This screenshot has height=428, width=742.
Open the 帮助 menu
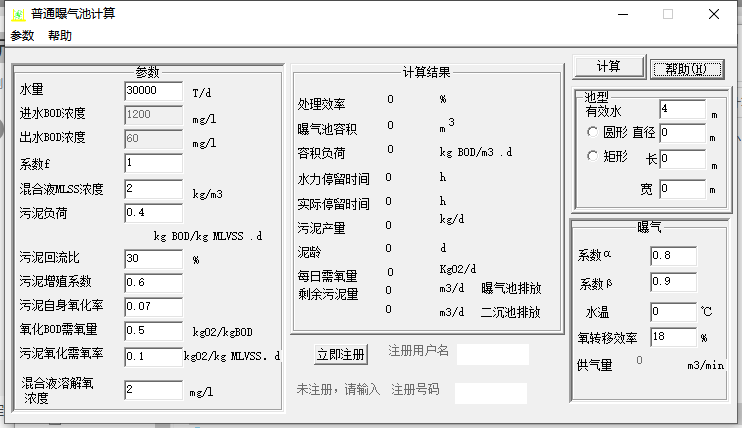point(60,36)
